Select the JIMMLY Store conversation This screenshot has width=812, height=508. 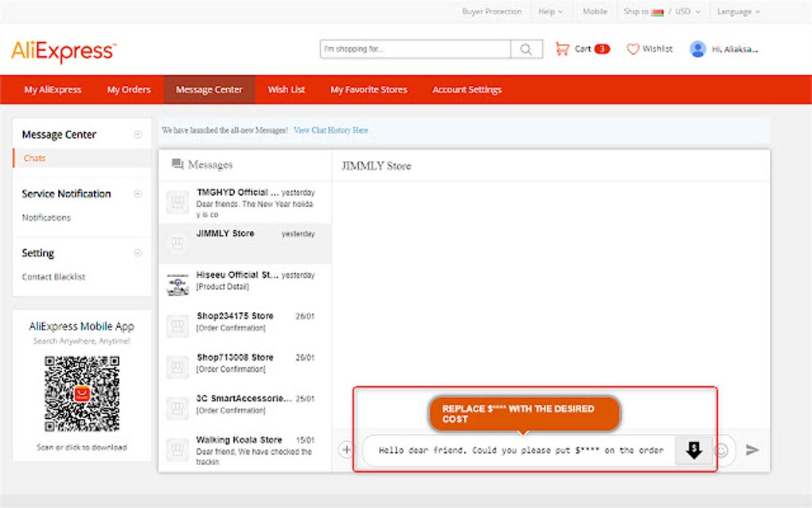pyautogui.click(x=245, y=244)
